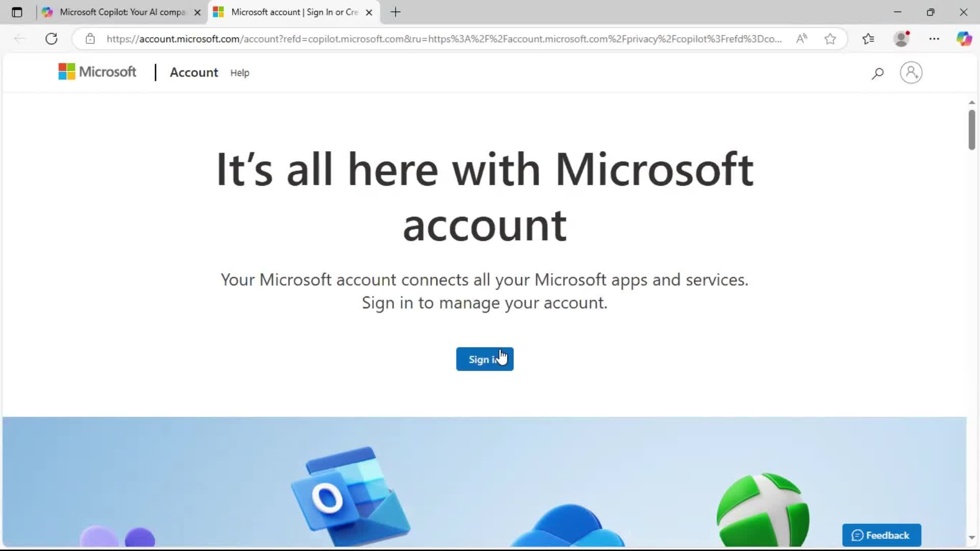Restore down the browser window

point(930,12)
